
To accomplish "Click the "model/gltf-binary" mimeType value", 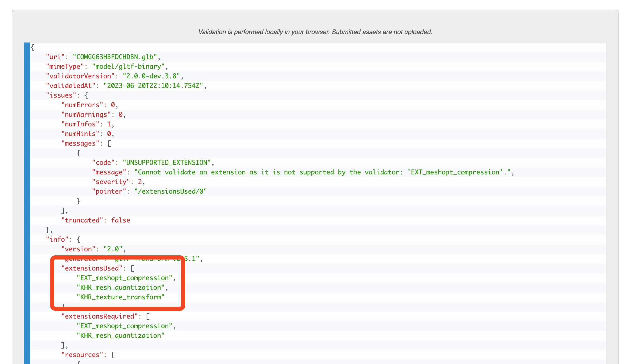I will click(128, 66).
